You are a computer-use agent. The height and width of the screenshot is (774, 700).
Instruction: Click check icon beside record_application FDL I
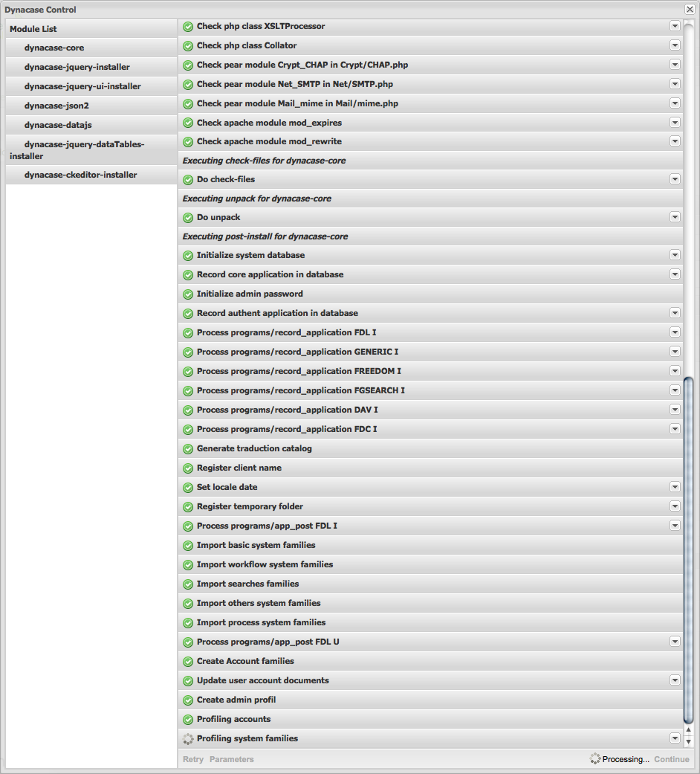pos(188,332)
